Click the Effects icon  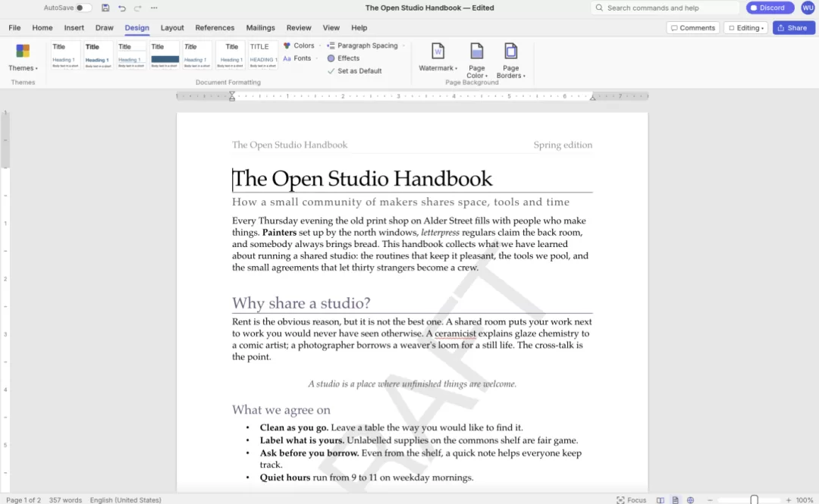[x=331, y=58]
